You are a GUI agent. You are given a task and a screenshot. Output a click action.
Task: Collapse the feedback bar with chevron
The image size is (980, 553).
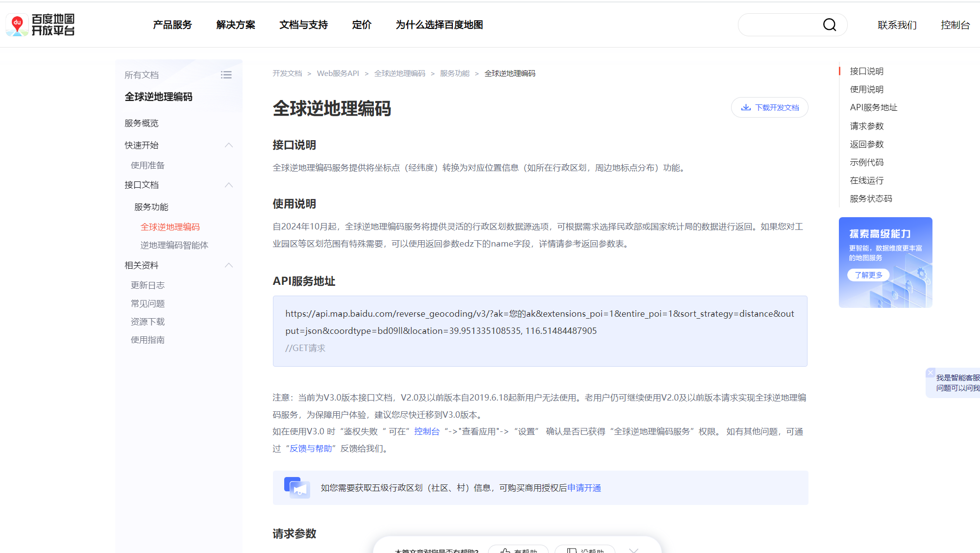[x=634, y=550]
